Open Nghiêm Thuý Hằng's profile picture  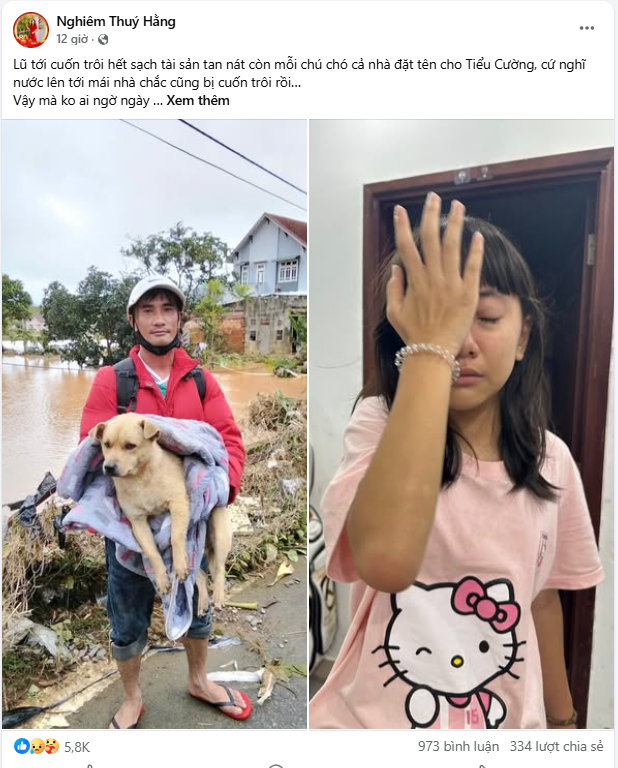click(31, 30)
